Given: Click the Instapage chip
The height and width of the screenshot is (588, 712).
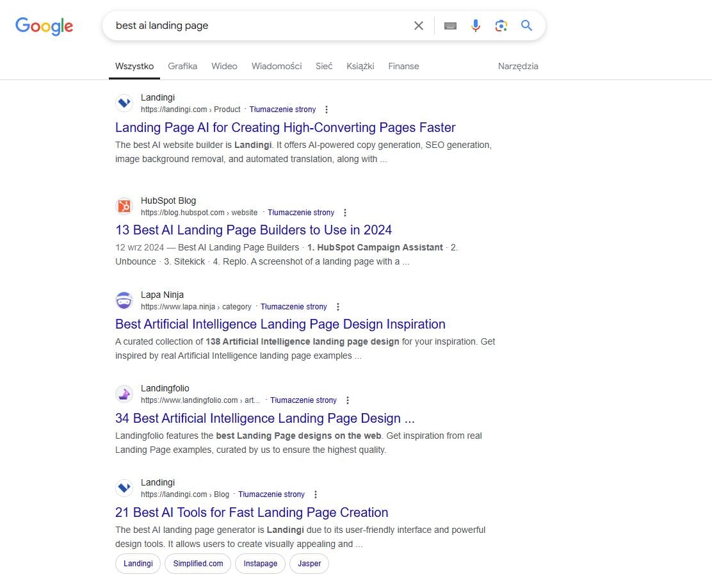Looking at the screenshot, I should click(x=260, y=564).
